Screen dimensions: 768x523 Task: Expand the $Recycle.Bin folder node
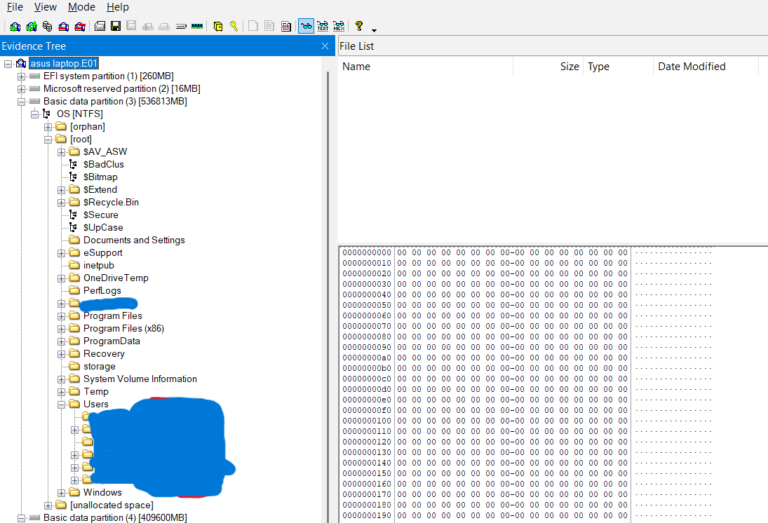(61, 203)
